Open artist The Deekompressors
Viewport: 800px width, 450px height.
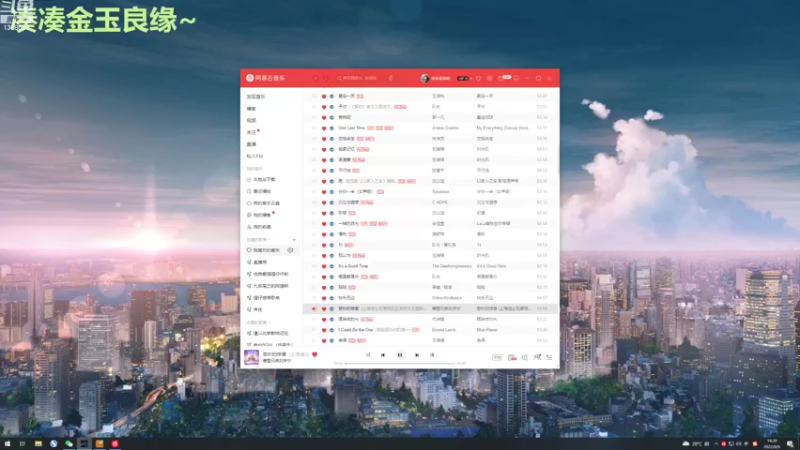[x=452, y=266]
